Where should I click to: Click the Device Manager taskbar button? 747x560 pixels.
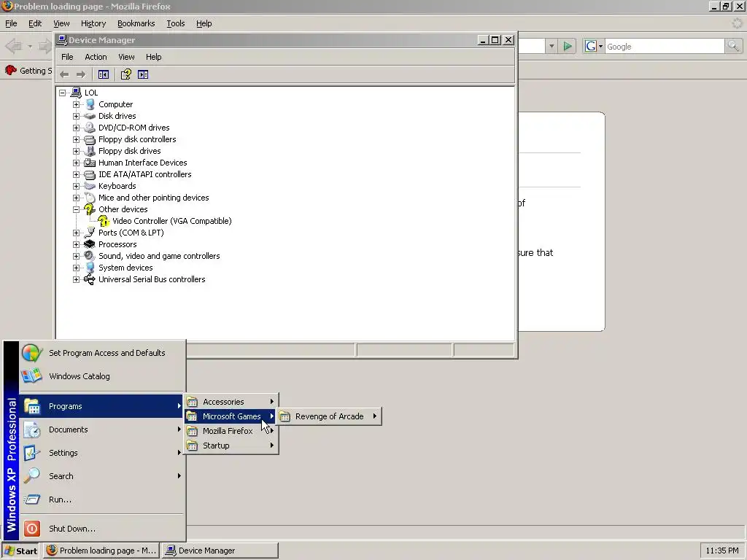(x=220, y=551)
